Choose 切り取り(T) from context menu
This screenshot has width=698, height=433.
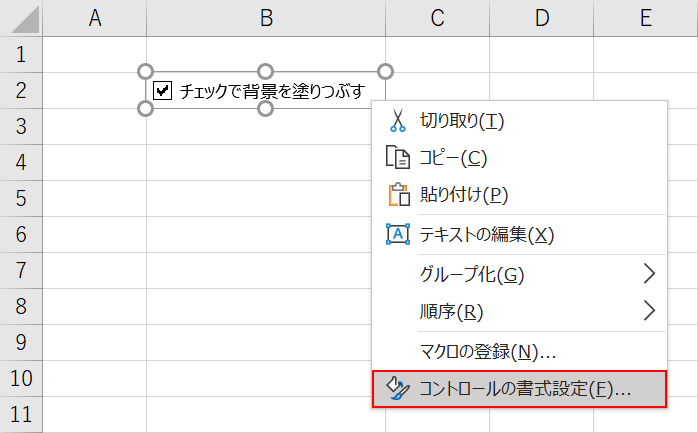(x=519, y=121)
